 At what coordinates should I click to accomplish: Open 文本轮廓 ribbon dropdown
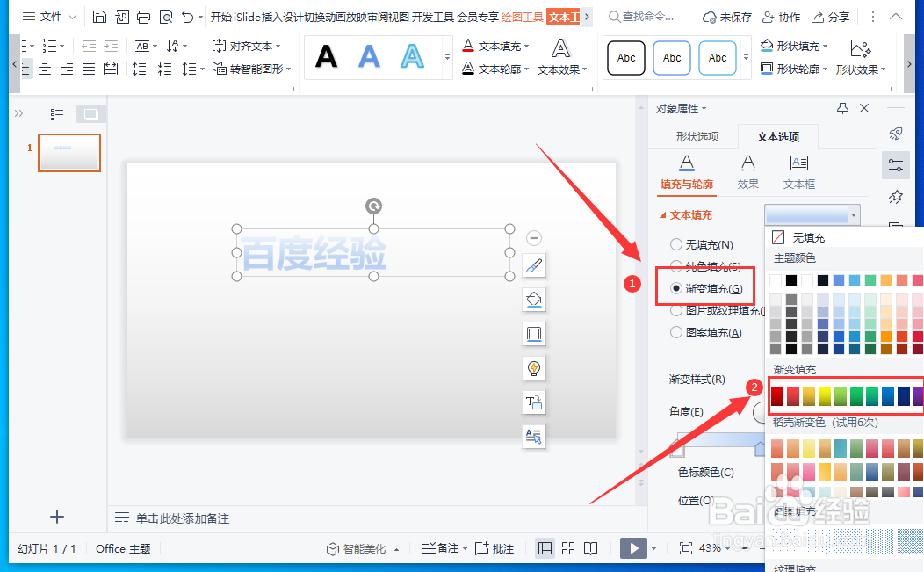[x=526, y=69]
